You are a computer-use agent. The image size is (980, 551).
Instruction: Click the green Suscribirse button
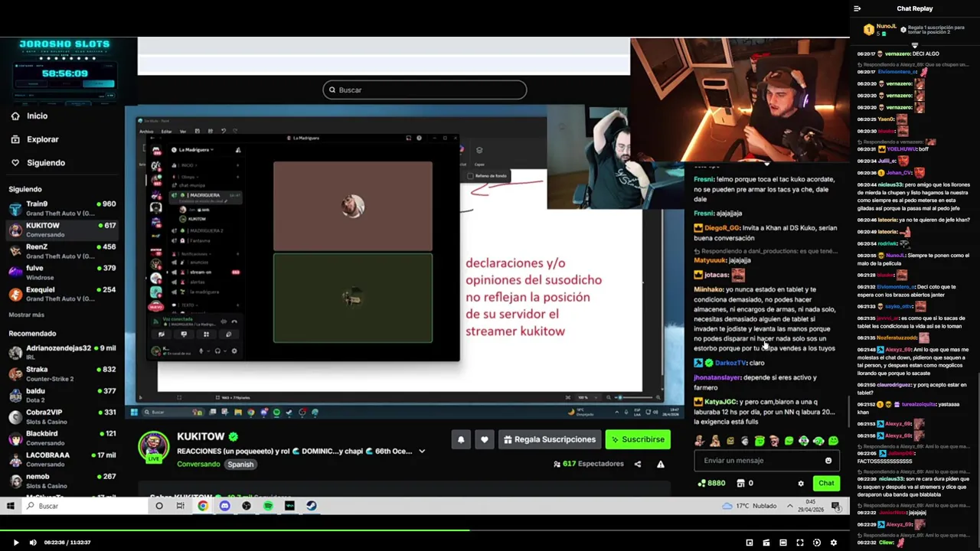tap(638, 439)
